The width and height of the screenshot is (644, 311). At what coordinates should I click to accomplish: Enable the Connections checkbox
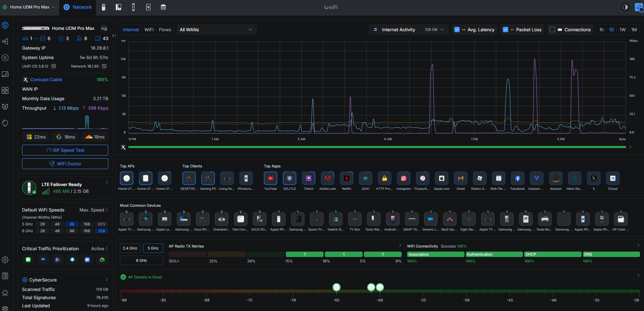coord(552,30)
